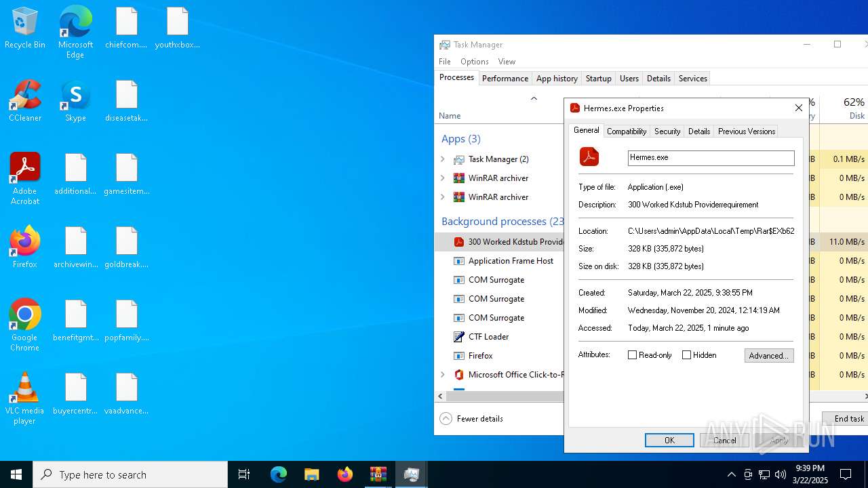Select the gamesitem file on the desktop
Viewport: 868px width, 488px height.
[x=126, y=175]
